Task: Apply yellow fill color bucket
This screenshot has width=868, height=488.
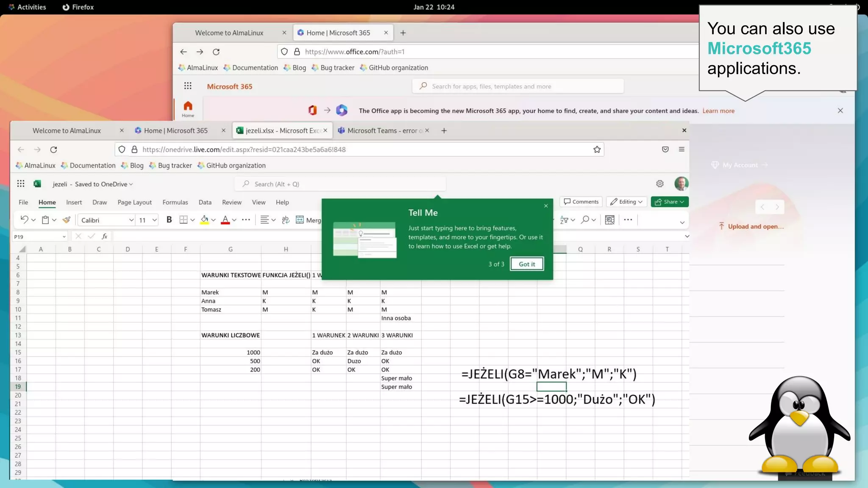Action: click(205, 220)
